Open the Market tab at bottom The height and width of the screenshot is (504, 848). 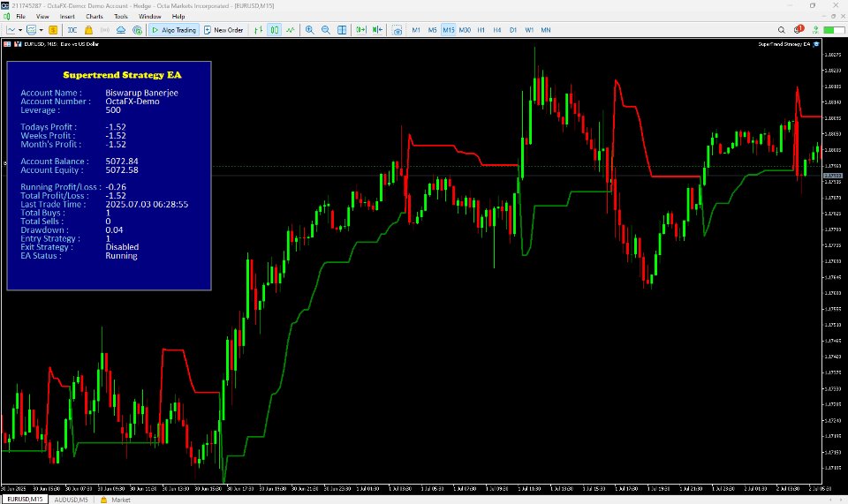(x=115, y=500)
